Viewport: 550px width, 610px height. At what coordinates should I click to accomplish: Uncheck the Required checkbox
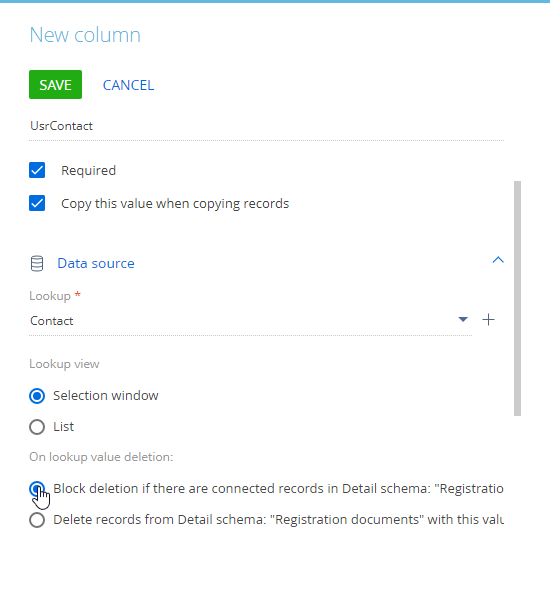tap(37, 170)
